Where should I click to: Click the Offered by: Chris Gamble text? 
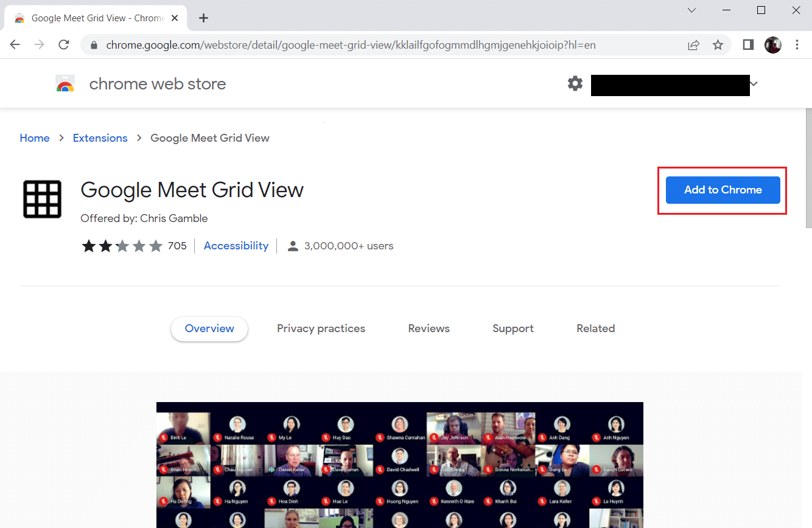point(144,218)
